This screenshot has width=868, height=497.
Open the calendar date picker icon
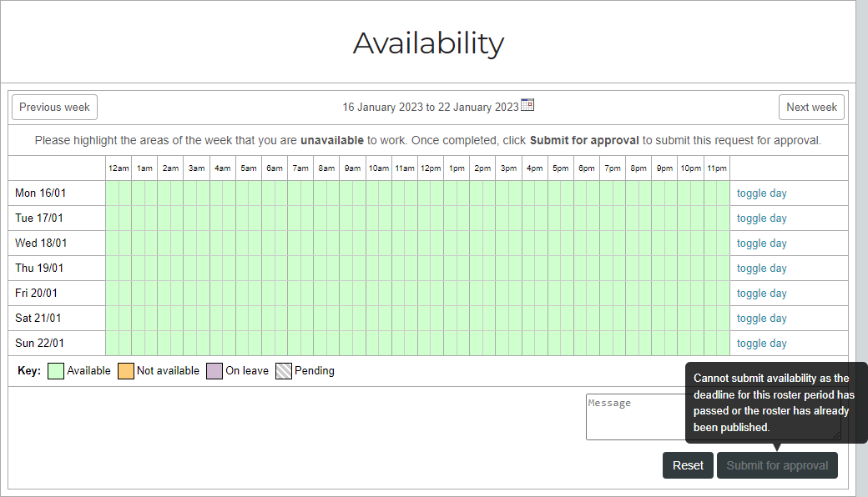point(527,105)
